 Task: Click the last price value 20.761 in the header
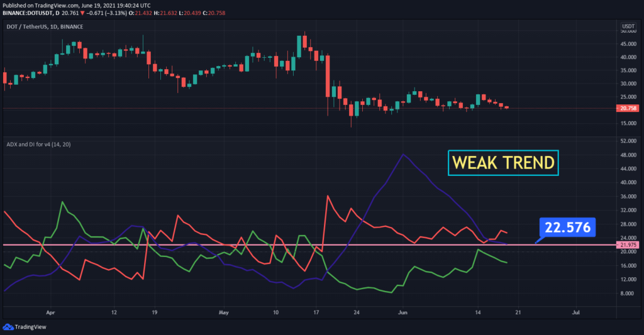[x=70, y=13]
